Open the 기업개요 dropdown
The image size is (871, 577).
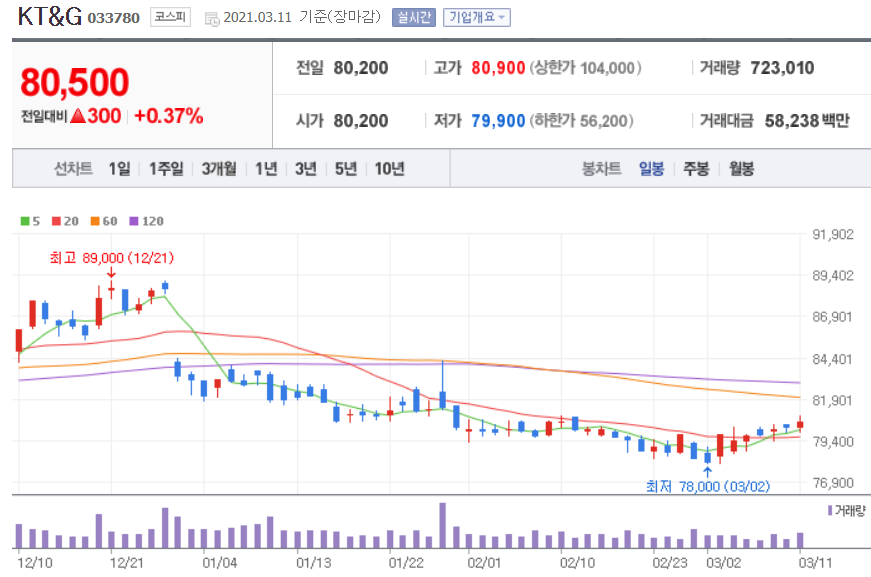click(477, 17)
